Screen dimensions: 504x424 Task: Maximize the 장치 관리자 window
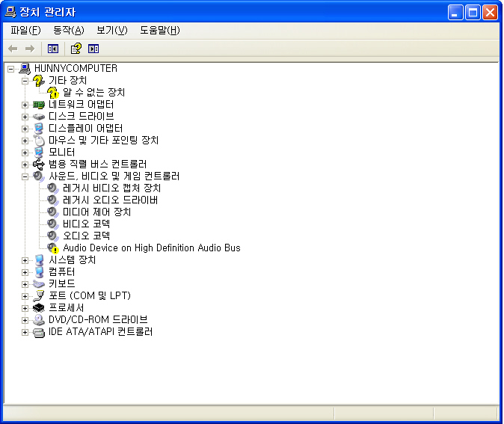click(473, 13)
